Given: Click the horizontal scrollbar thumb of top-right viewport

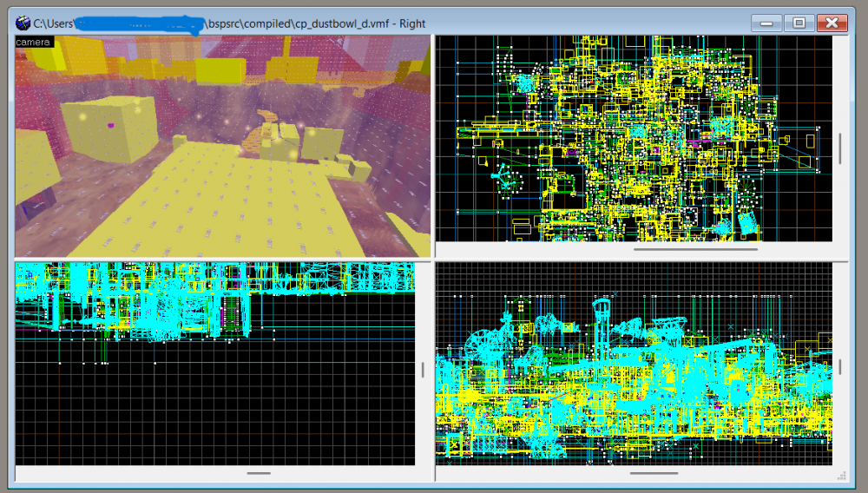Looking at the screenshot, I should (695, 250).
